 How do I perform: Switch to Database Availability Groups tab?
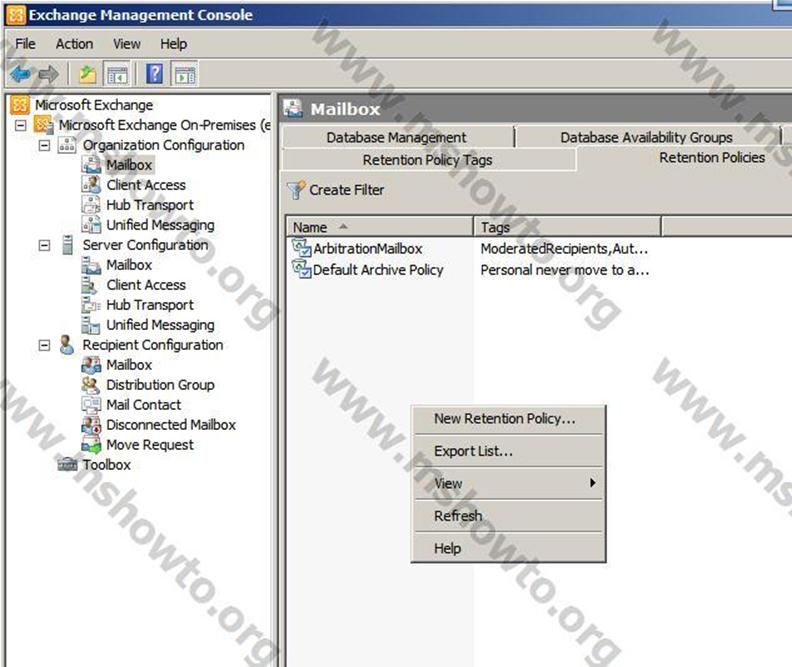coord(647,137)
